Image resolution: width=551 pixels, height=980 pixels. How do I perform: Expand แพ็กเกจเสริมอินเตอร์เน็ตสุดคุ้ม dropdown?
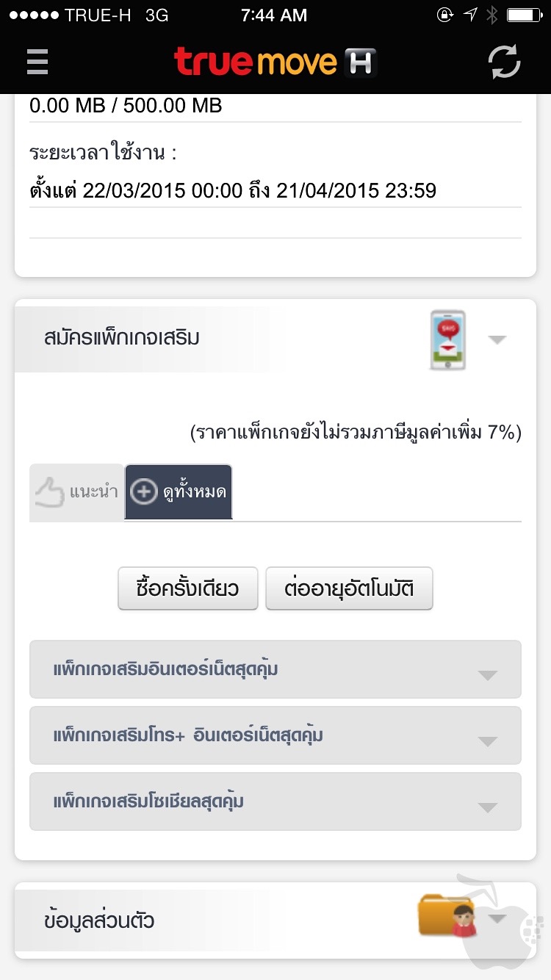487,675
